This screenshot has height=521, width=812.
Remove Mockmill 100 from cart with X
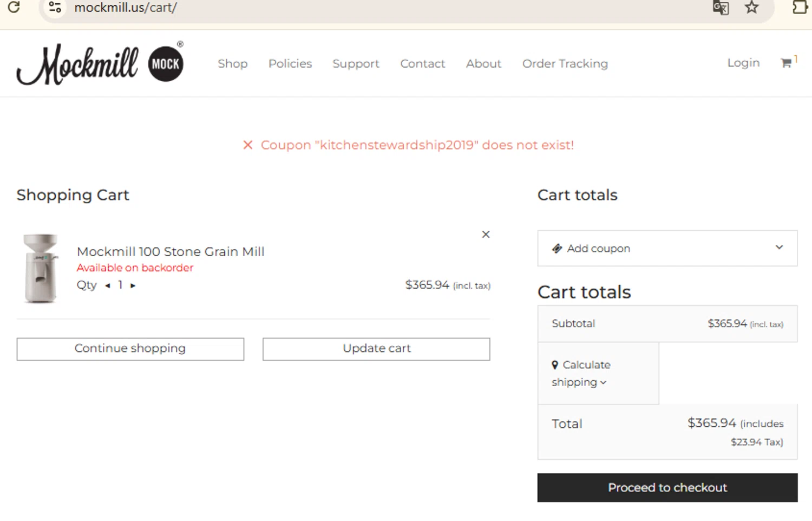tap(486, 234)
